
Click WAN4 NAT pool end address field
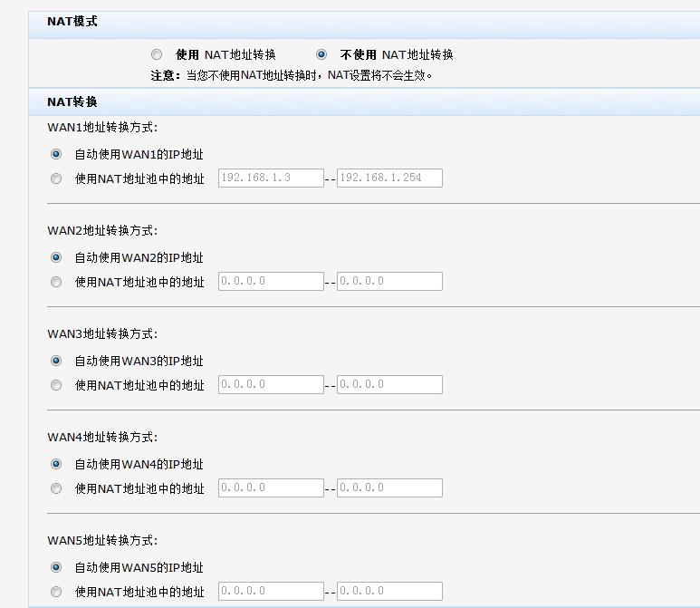389,487
